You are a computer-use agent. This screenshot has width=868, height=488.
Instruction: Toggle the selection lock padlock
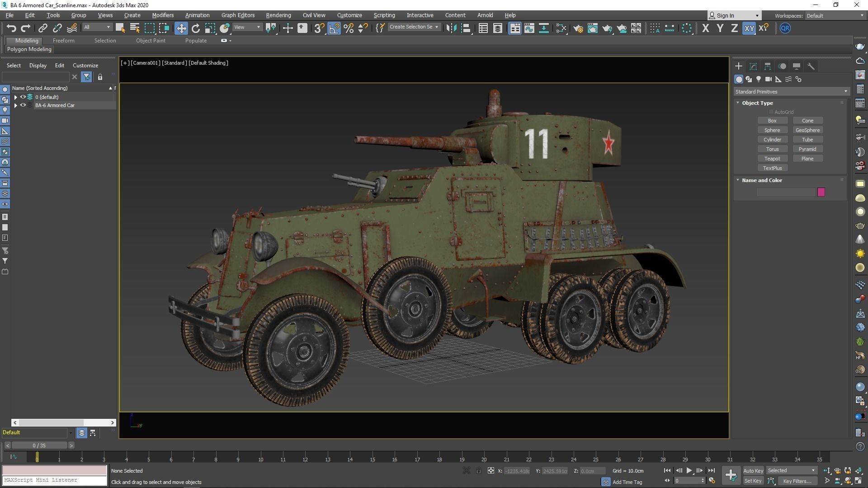[x=478, y=470]
